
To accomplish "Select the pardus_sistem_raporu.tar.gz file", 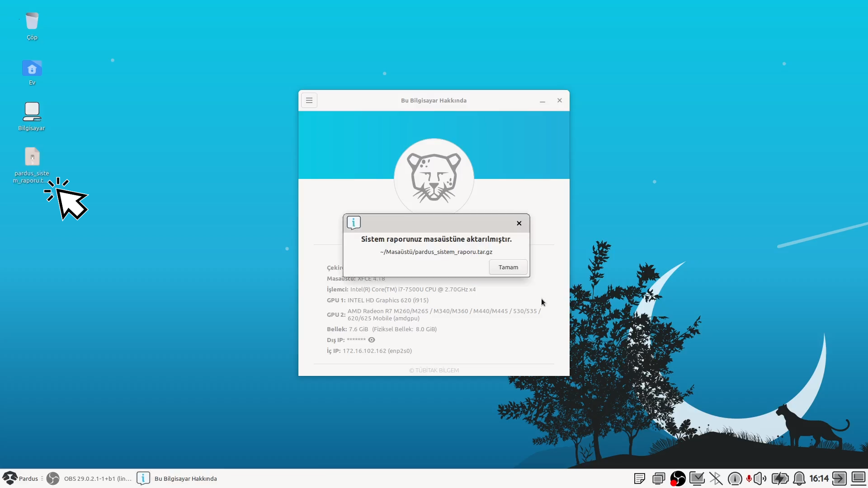I will 32,157.
